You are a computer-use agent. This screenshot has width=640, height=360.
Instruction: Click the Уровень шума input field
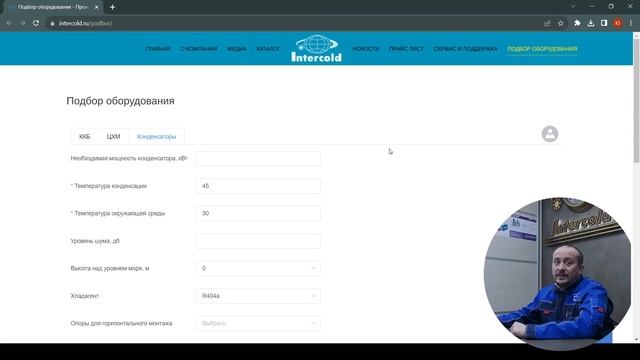258,241
